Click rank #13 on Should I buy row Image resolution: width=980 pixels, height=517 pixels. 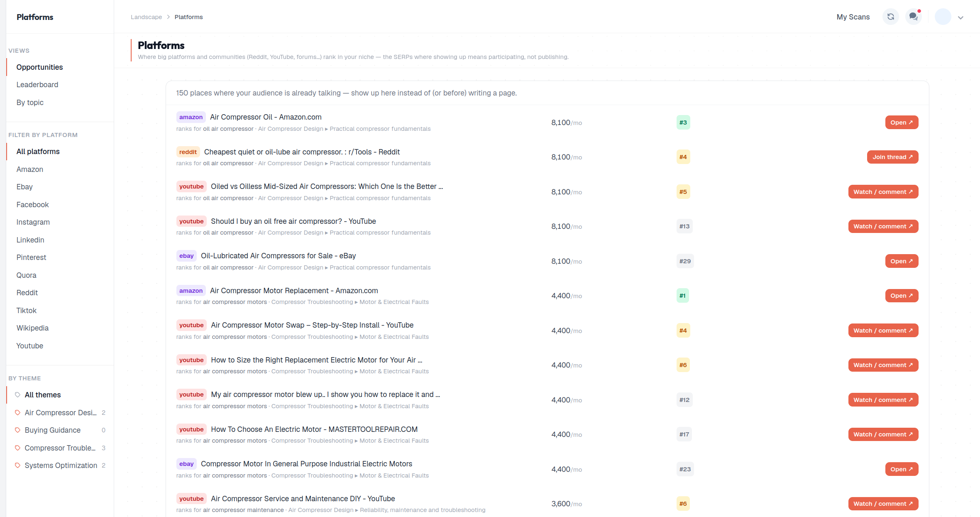tap(684, 226)
